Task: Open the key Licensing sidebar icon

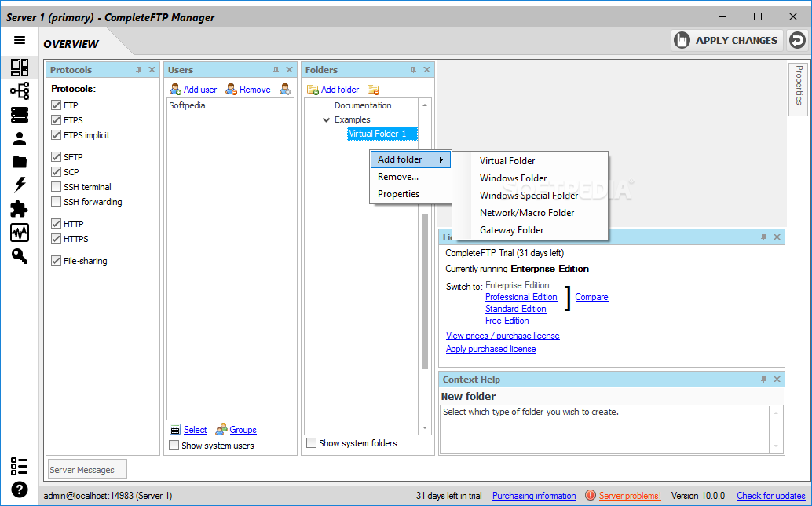Action: point(20,256)
